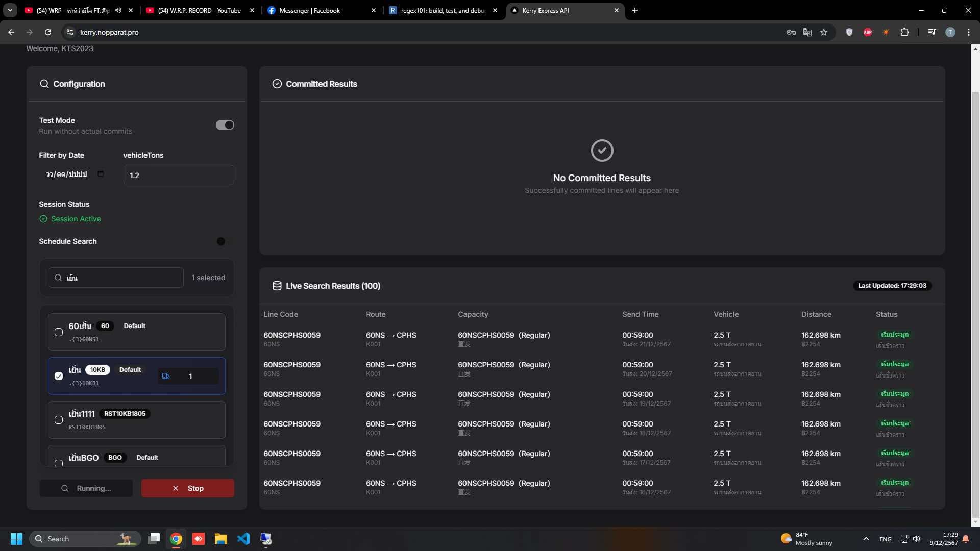This screenshot has width=980, height=551.
Task: Switch to the regex101 tab
Action: coord(443,10)
